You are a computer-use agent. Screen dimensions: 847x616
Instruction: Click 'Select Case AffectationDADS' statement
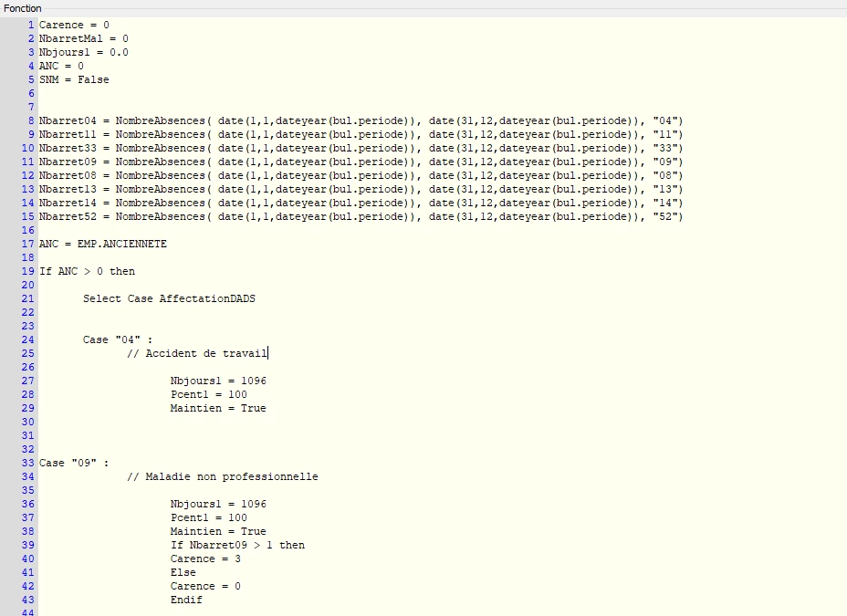pos(169,298)
